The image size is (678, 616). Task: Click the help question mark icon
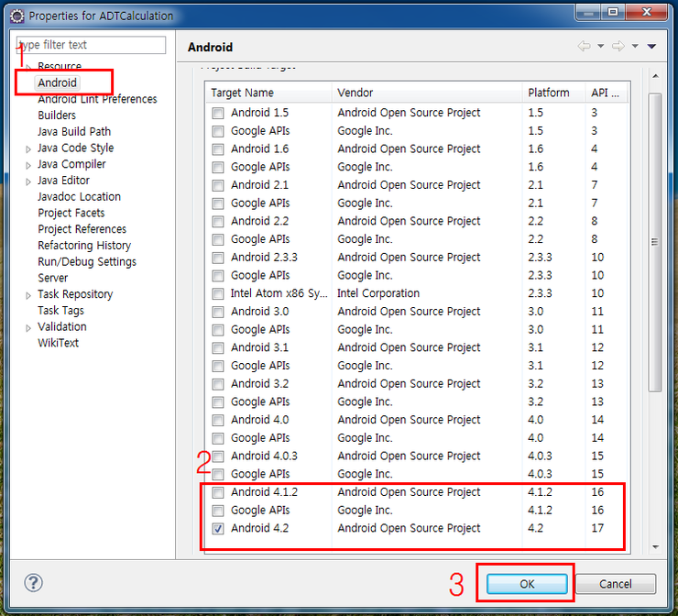(33, 583)
